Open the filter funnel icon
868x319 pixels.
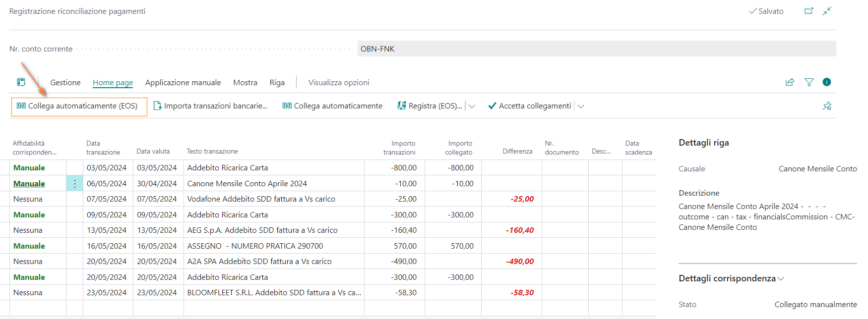[809, 82]
